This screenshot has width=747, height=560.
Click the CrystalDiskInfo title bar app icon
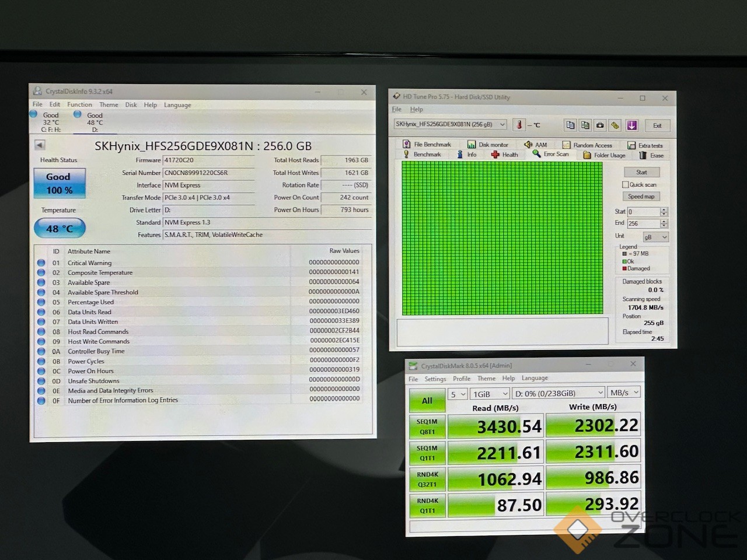click(x=38, y=92)
